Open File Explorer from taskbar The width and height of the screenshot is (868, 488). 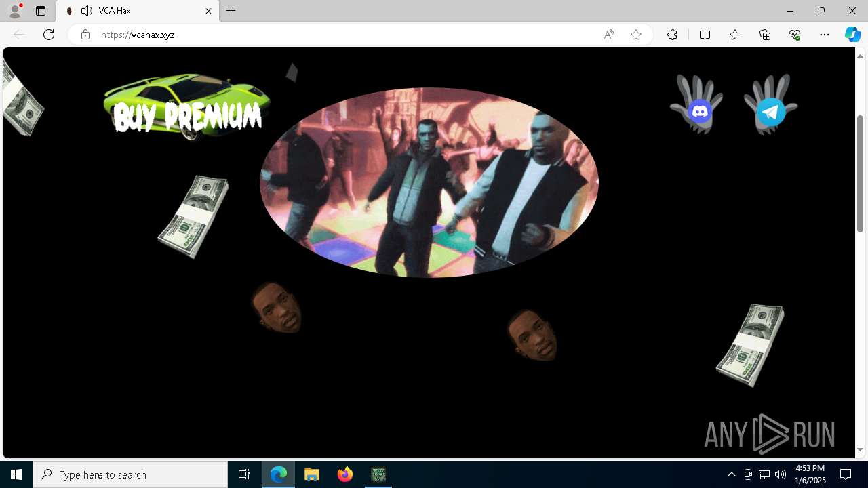click(312, 474)
